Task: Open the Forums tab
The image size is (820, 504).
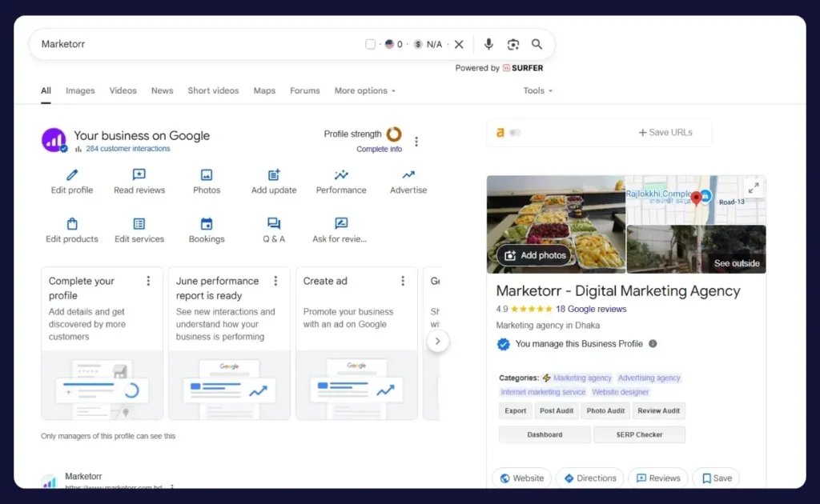Action: tap(305, 91)
